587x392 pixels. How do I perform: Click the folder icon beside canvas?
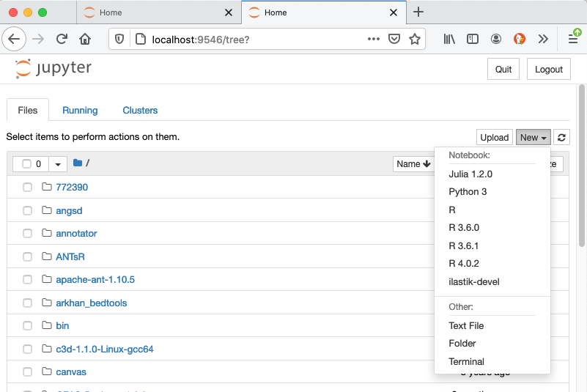pos(46,371)
